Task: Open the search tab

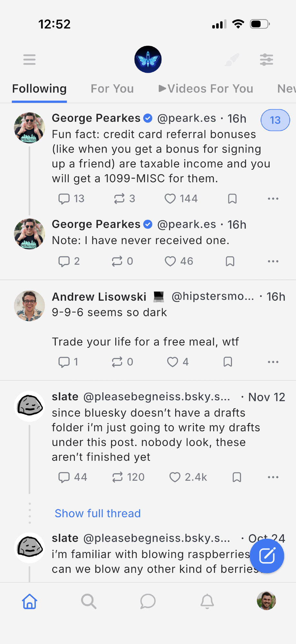Action: point(89,601)
